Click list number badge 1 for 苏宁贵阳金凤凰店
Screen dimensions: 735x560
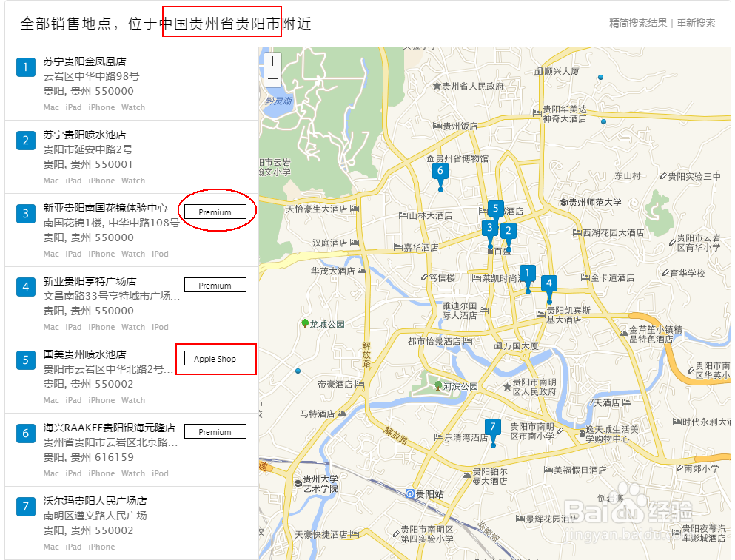[x=26, y=67]
